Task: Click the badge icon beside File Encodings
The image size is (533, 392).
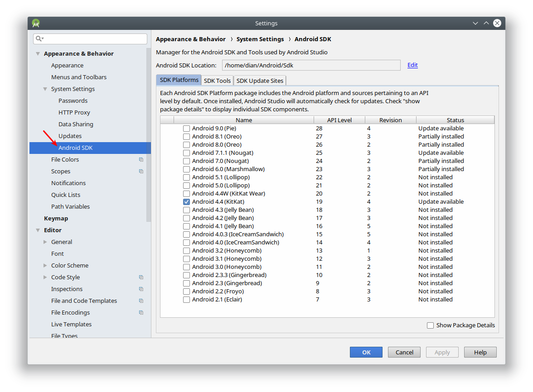Action: click(141, 312)
